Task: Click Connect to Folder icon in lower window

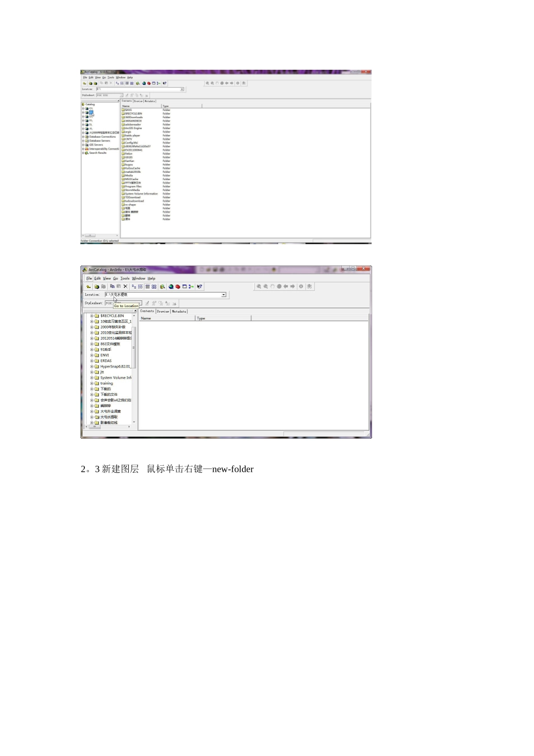Action: tap(97, 286)
